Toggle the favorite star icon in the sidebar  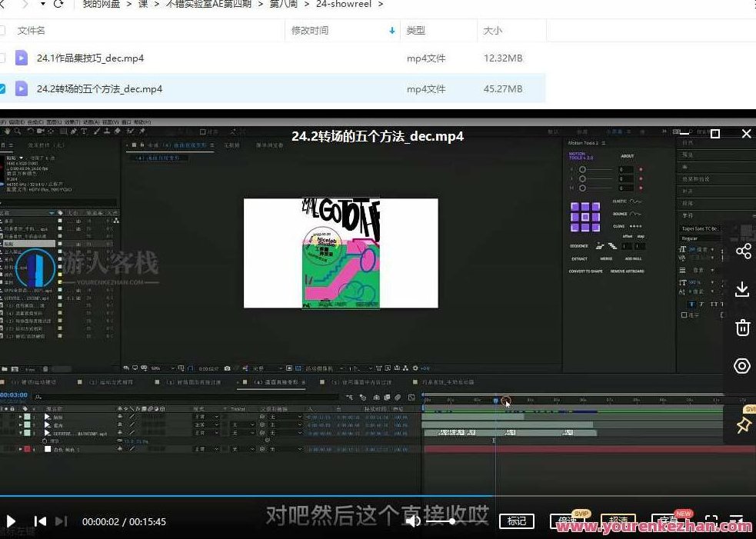pos(743,424)
